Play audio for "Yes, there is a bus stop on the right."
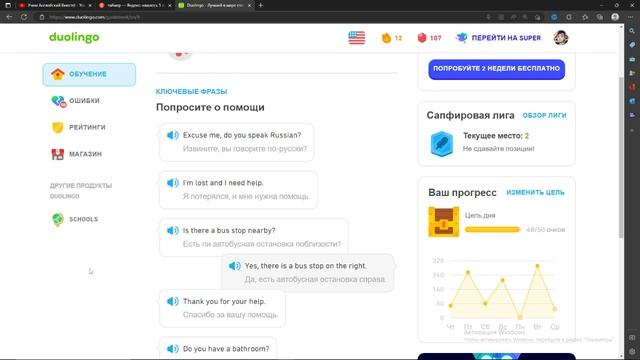 (x=235, y=266)
